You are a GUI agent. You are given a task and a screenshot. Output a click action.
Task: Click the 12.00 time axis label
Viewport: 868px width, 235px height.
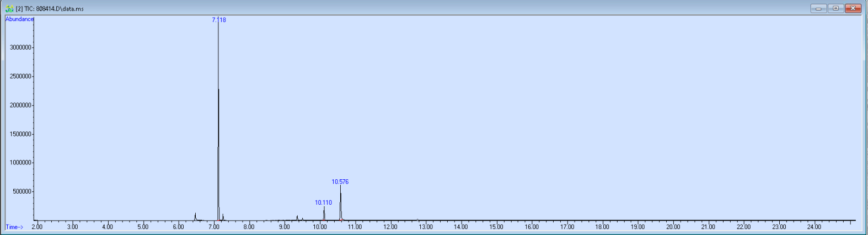pyautogui.click(x=390, y=227)
